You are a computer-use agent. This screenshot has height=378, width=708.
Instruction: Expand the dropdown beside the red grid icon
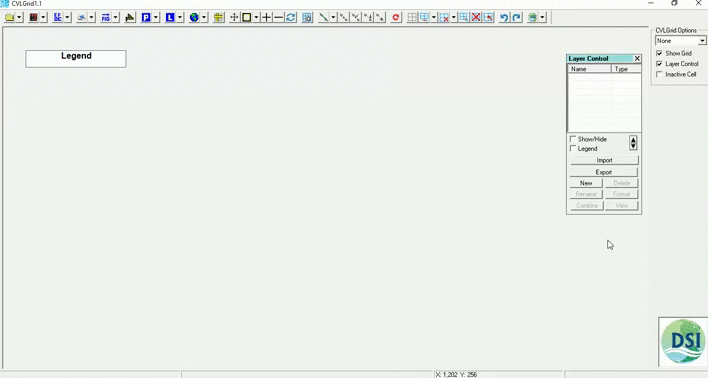[43, 18]
